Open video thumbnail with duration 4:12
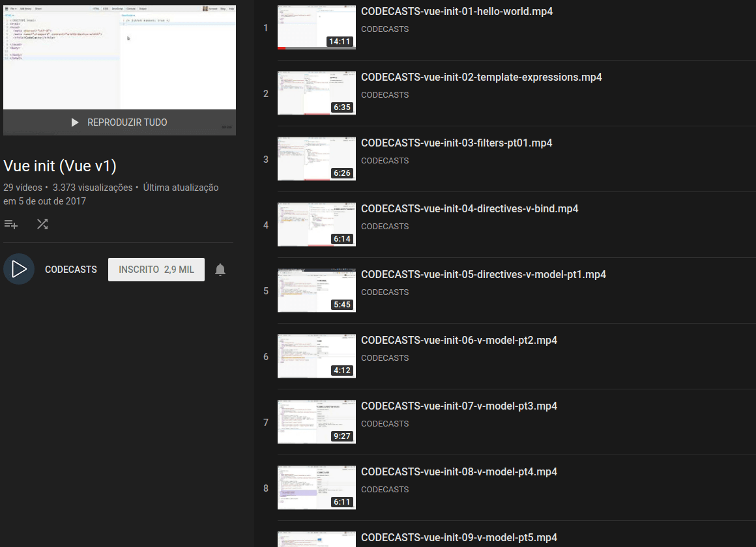Viewport: 756px width, 547px height. click(x=317, y=356)
